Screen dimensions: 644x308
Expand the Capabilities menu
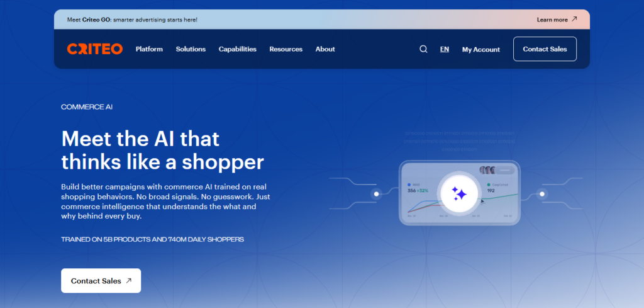237,49
